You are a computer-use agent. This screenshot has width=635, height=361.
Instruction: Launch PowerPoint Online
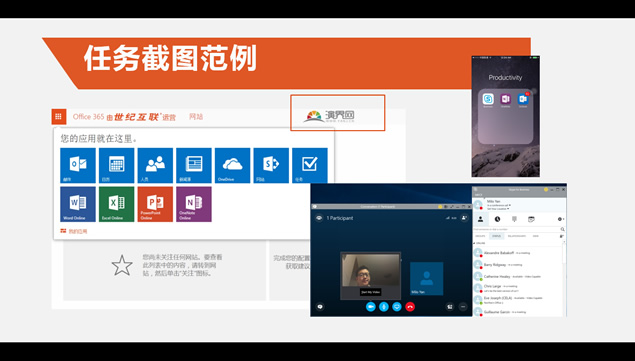[x=155, y=204]
